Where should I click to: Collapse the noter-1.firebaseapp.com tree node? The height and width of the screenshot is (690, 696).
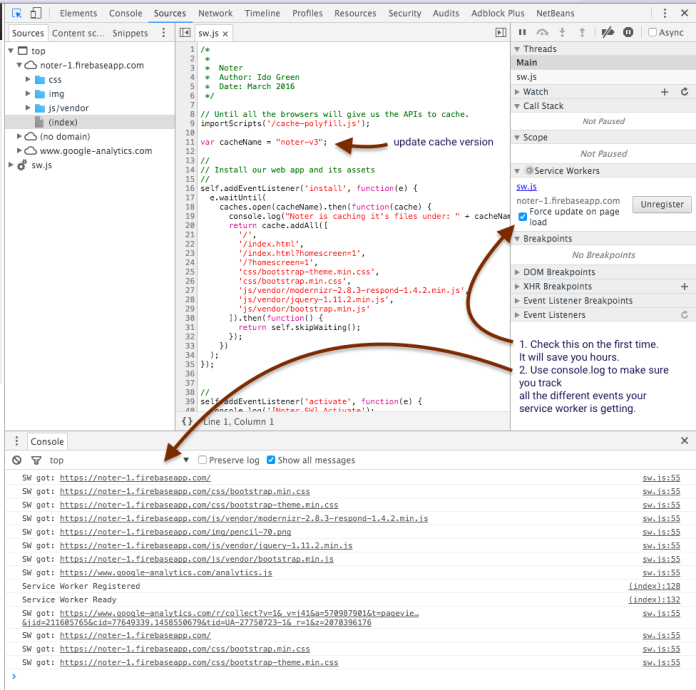[19, 65]
